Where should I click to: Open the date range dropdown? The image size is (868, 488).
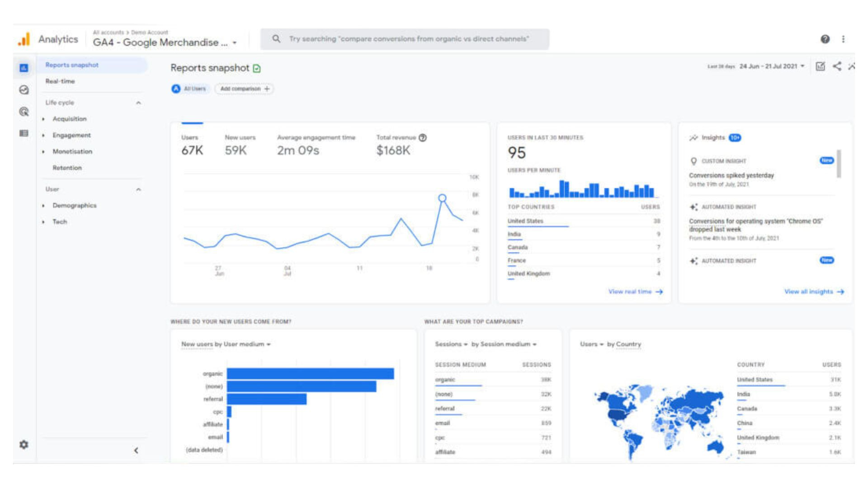pos(802,66)
